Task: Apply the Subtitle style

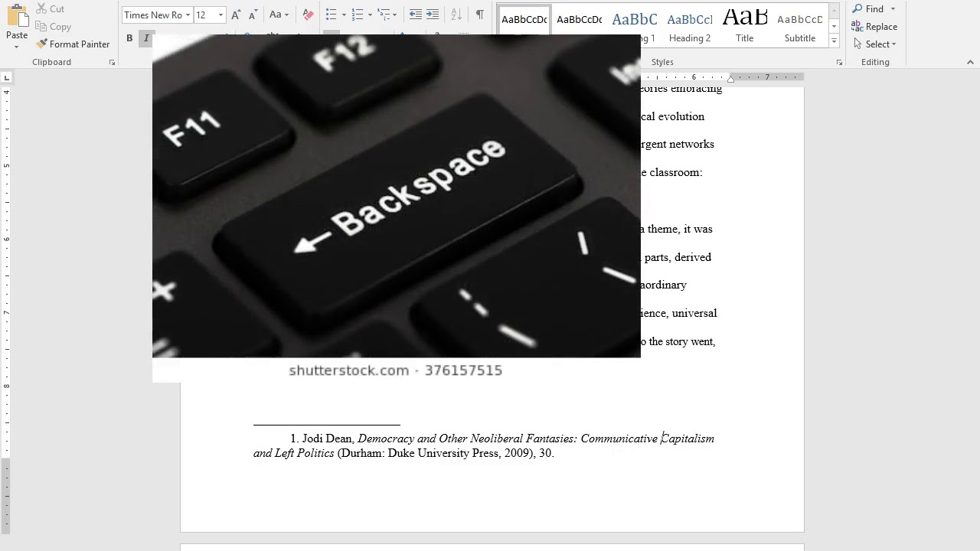Action: pos(800,27)
